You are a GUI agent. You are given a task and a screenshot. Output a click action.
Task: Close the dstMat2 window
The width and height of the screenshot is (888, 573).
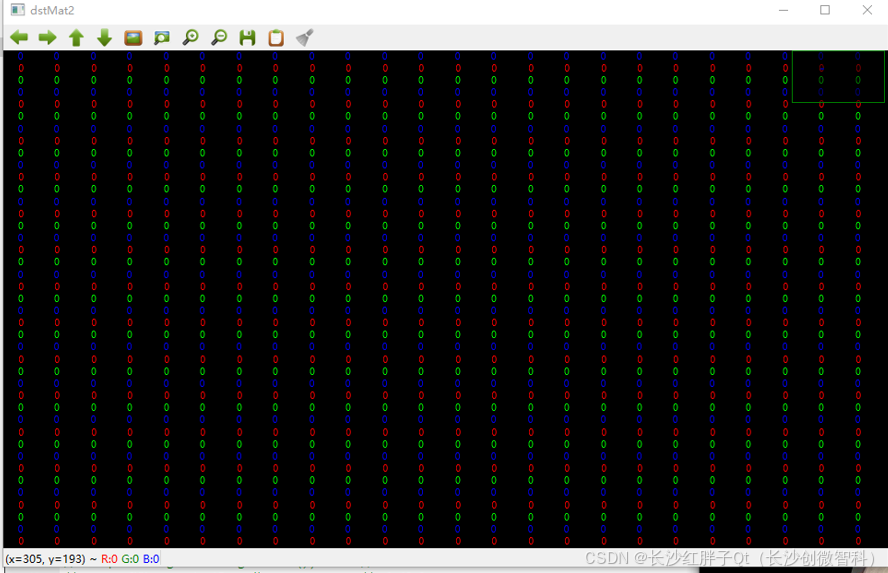[x=867, y=10]
